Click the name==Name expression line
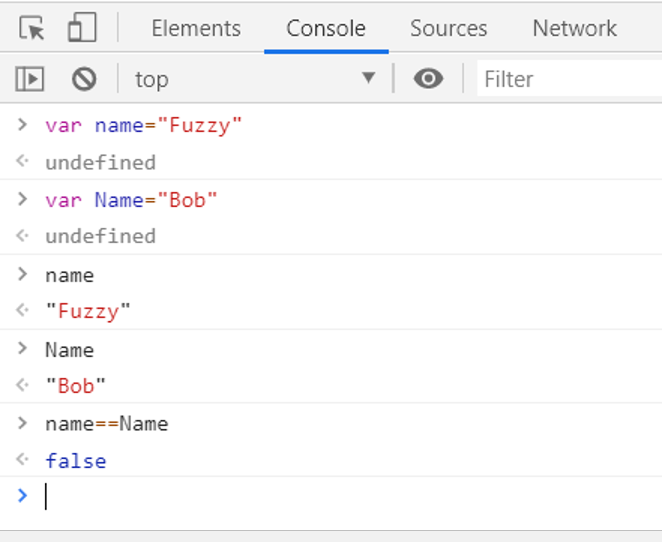The height and width of the screenshot is (542, 662). pos(106,424)
